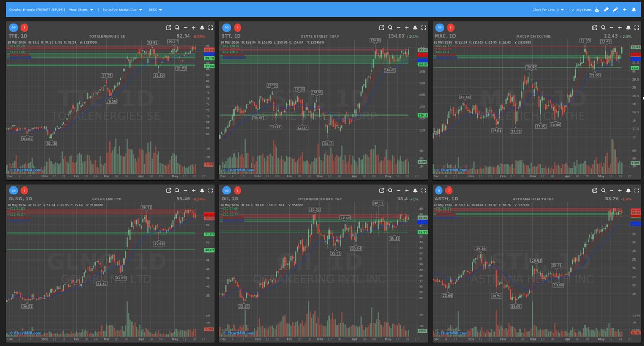
Task: Click the STATE STREET CORP chart title
Action: click(321, 36)
